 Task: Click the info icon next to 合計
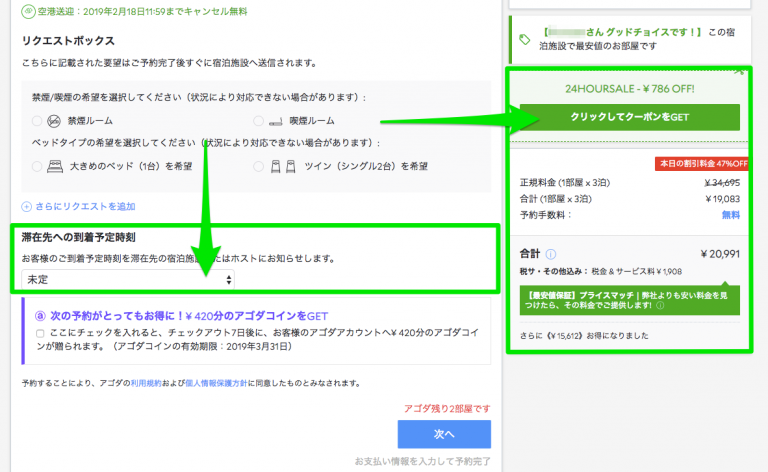(550, 254)
